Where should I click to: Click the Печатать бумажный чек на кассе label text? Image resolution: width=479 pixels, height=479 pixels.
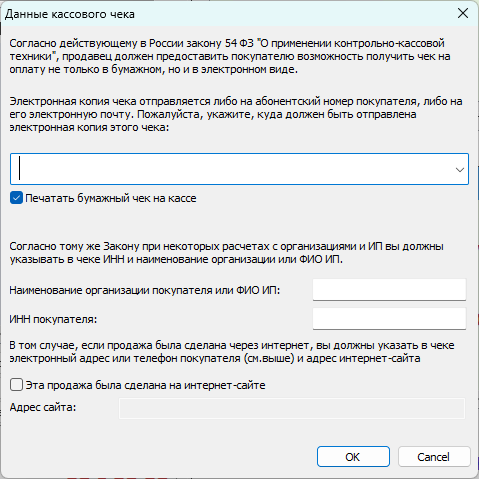pyautogui.click(x=111, y=198)
